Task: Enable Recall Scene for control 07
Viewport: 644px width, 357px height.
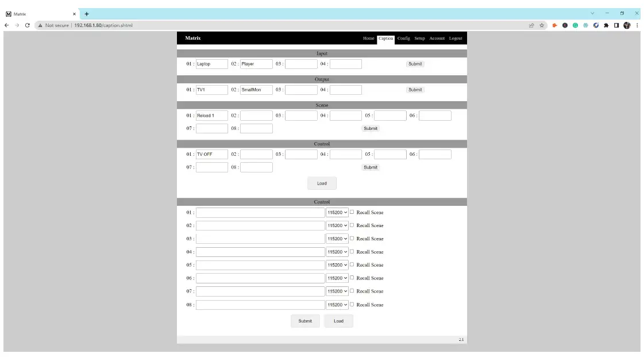Action: (352, 291)
